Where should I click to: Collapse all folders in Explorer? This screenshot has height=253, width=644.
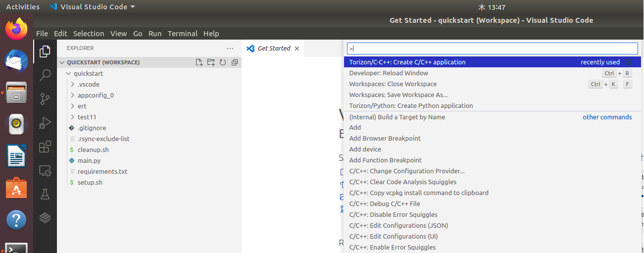235,62
